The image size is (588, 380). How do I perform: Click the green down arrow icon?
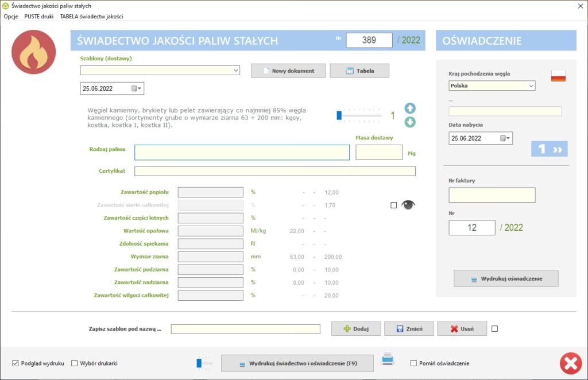[410, 122]
